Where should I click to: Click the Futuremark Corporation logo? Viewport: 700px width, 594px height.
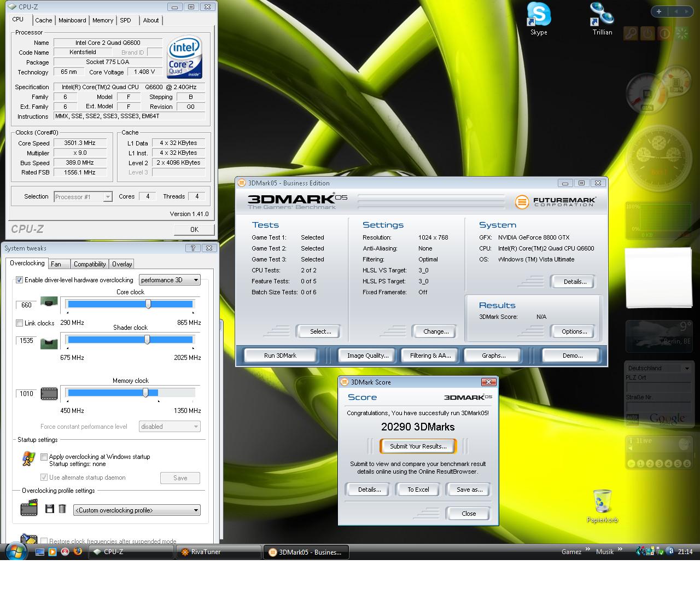[555, 202]
